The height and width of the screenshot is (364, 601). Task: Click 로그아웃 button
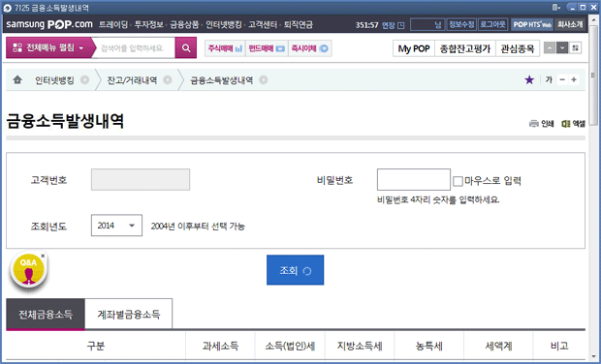(492, 24)
